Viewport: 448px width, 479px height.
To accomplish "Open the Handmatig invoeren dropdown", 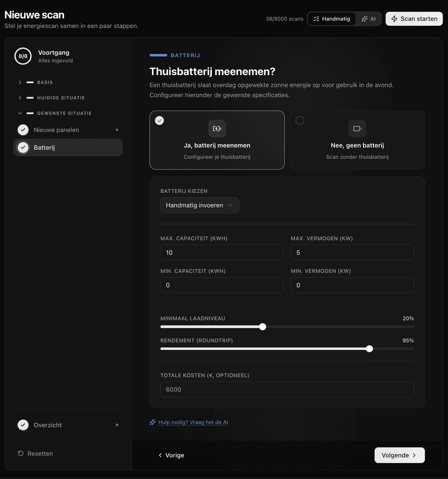I will coord(199,205).
